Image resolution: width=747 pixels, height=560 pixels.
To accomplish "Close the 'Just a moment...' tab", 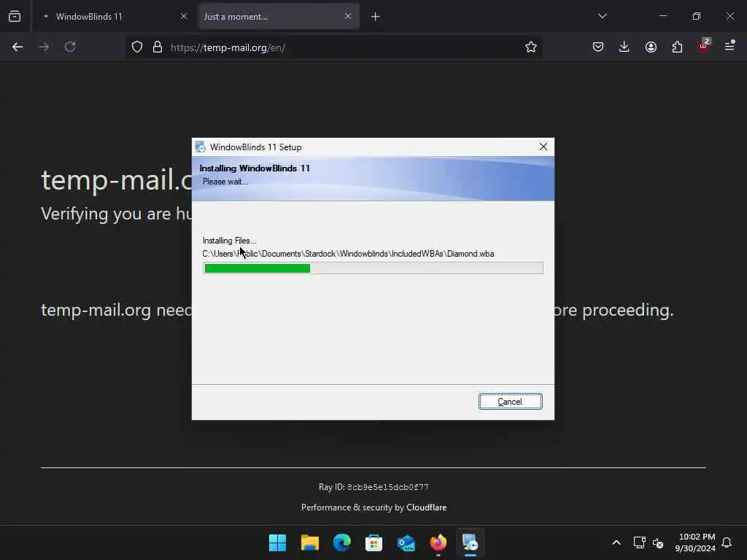I will (x=348, y=16).
